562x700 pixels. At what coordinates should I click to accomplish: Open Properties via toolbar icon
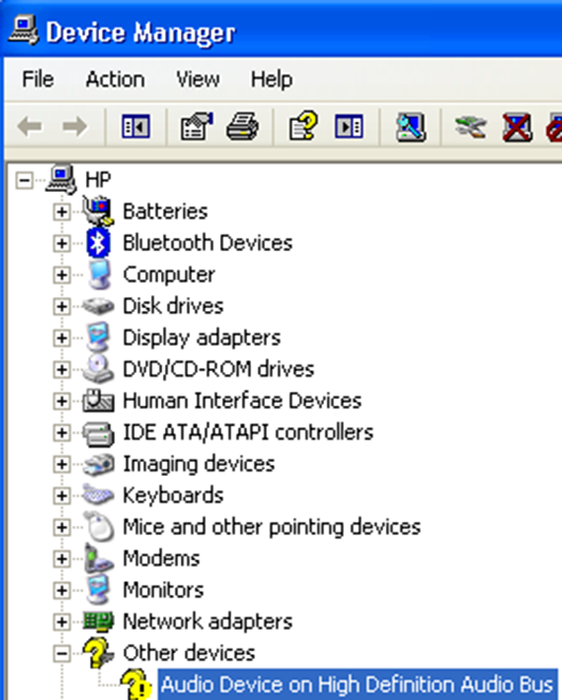[x=196, y=127]
